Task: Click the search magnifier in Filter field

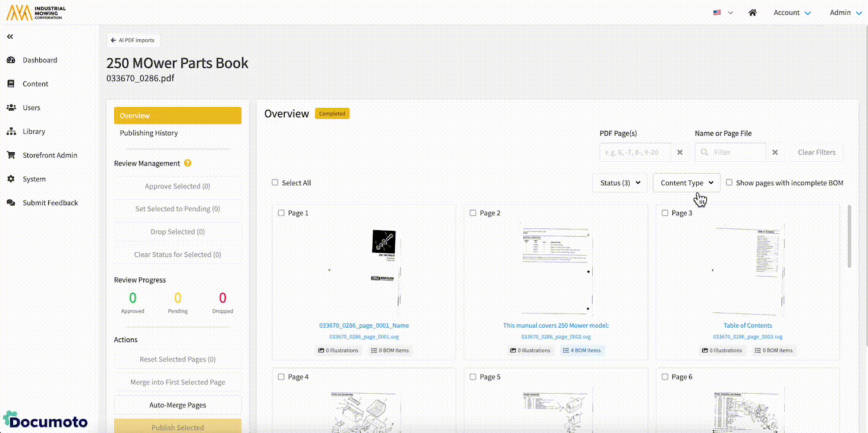Action: point(705,152)
